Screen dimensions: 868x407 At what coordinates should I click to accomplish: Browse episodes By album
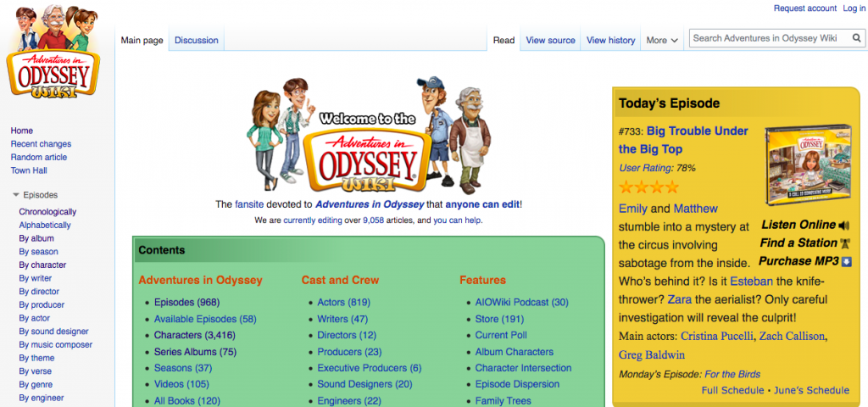click(x=36, y=238)
